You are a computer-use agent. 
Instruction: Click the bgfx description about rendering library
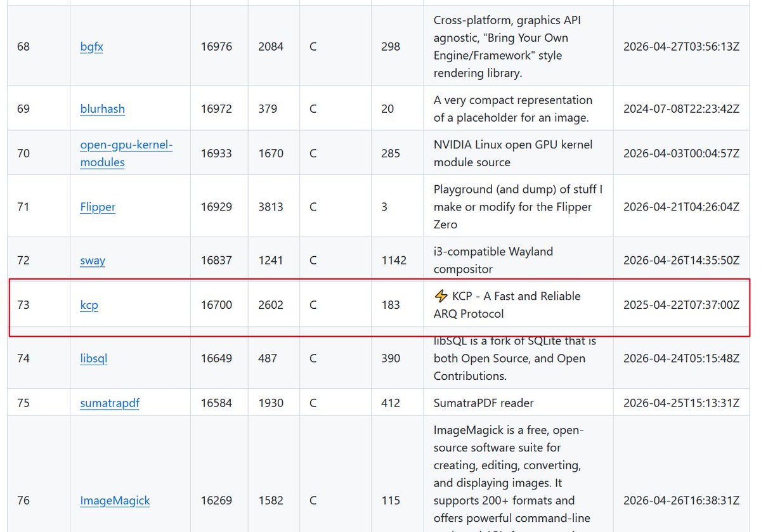pos(507,46)
